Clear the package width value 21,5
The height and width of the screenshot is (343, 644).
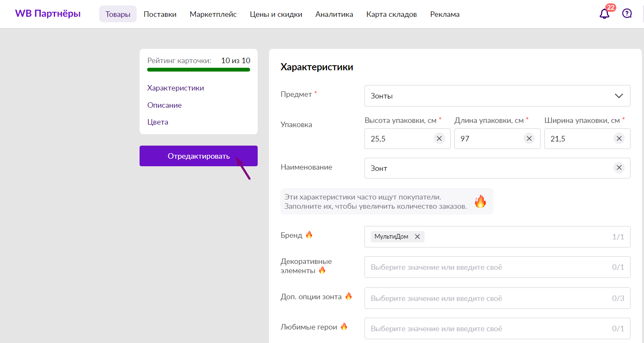[x=619, y=138]
